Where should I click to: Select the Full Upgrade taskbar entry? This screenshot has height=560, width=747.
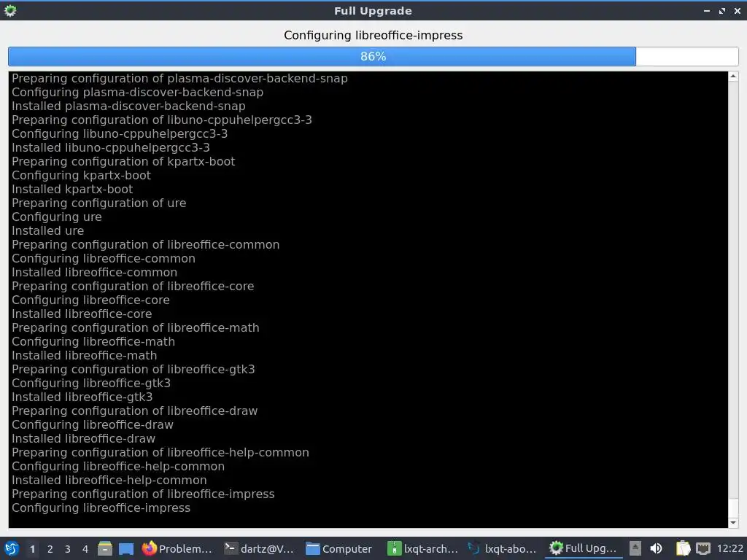[584, 548]
